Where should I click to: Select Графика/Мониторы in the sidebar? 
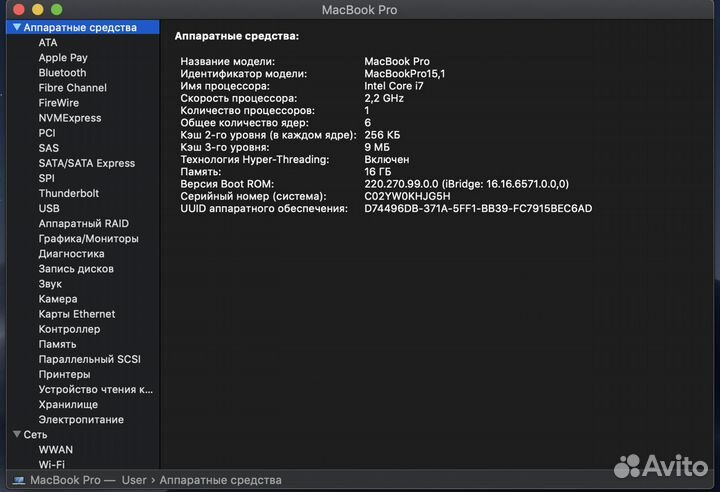coord(89,239)
